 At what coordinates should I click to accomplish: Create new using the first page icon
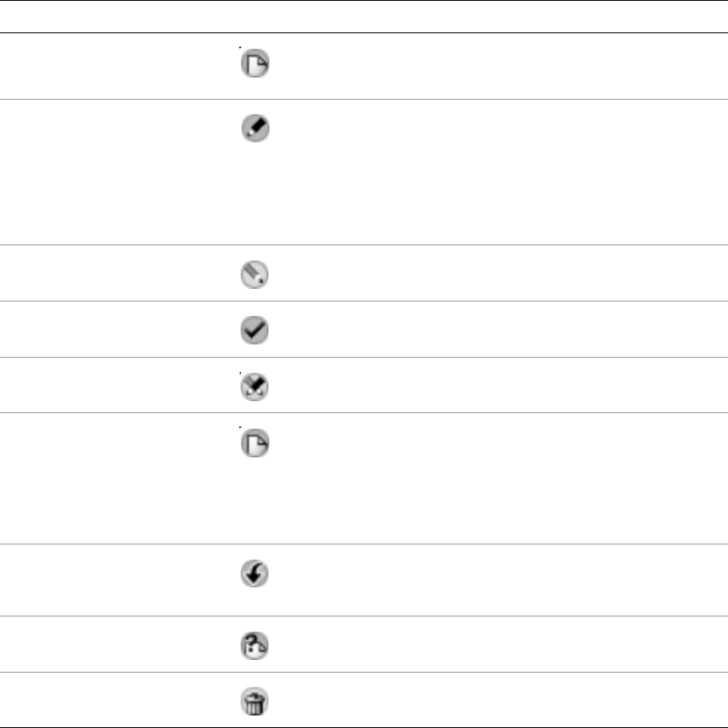255,63
